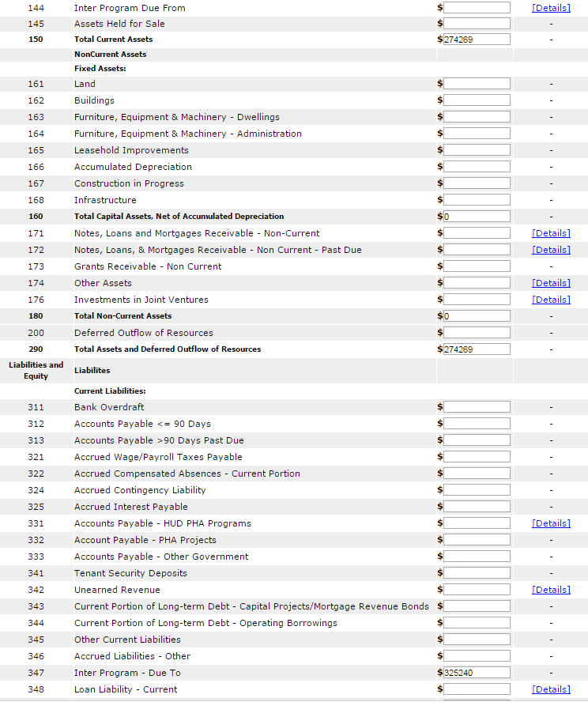Image resolution: width=588 pixels, height=702 pixels.
Task: Click the Land amount input field
Action: tap(477, 84)
